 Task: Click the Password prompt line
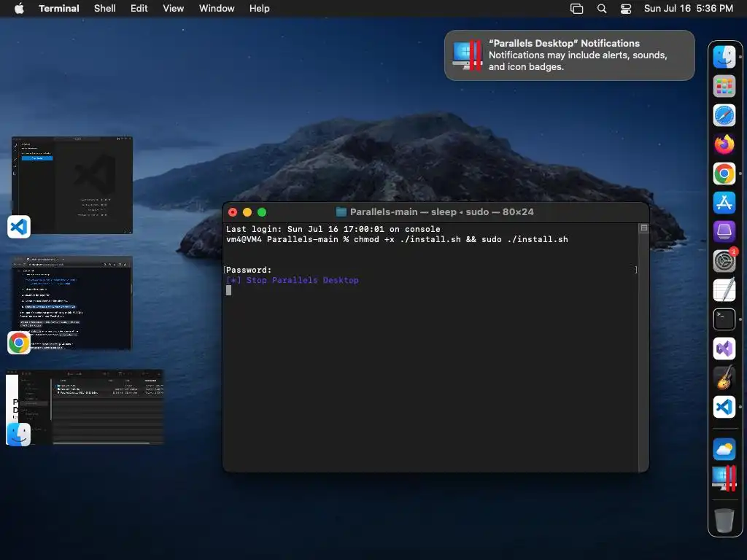[x=249, y=270]
